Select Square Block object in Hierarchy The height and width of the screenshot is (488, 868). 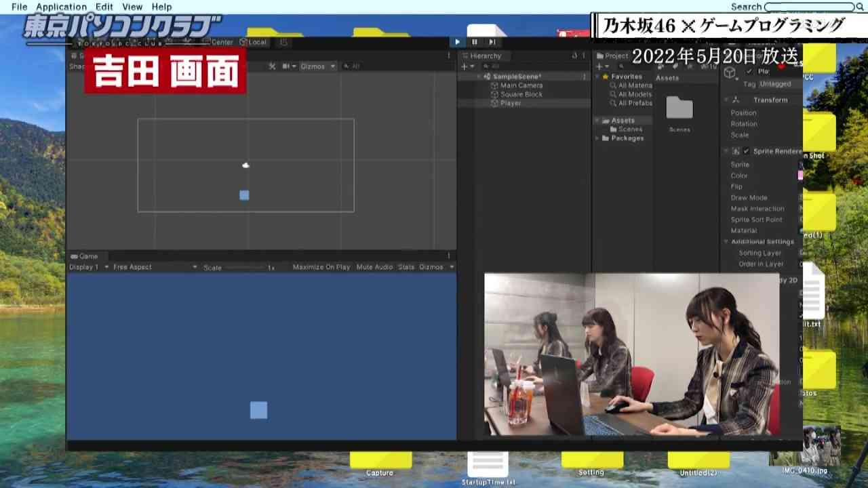(521, 94)
